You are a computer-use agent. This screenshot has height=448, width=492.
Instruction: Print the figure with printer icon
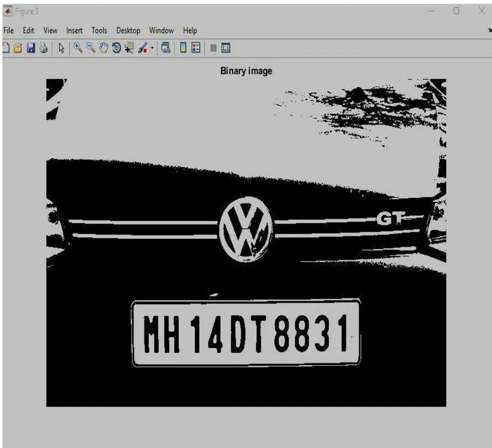pyautogui.click(x=44, y=48)
